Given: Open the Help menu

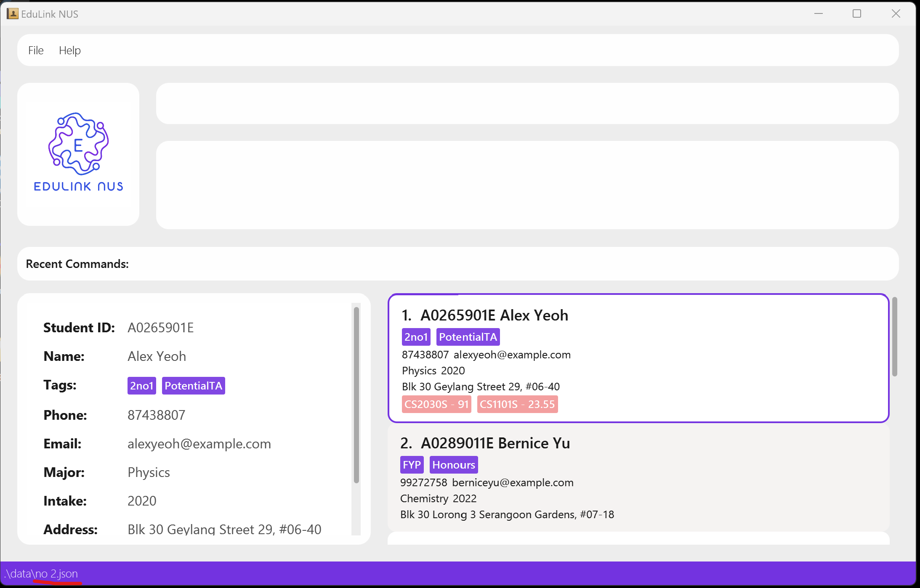Looking at the screenshot, I should 69,50.
